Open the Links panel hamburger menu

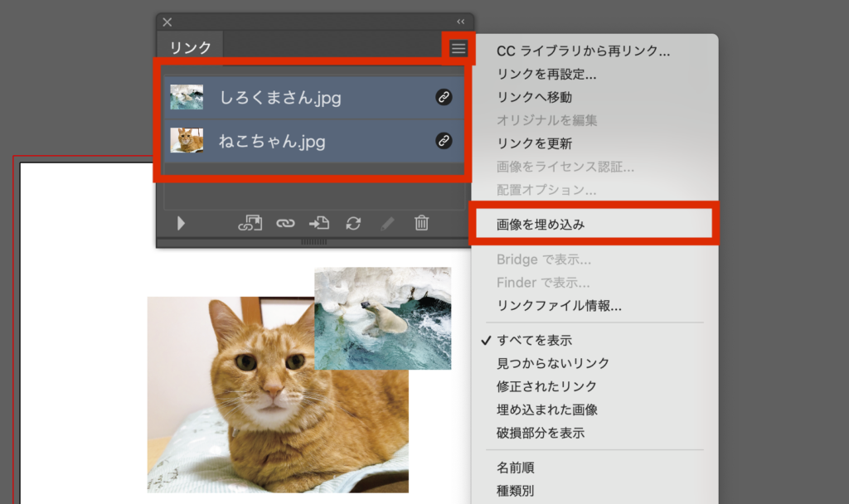(458, 49)
